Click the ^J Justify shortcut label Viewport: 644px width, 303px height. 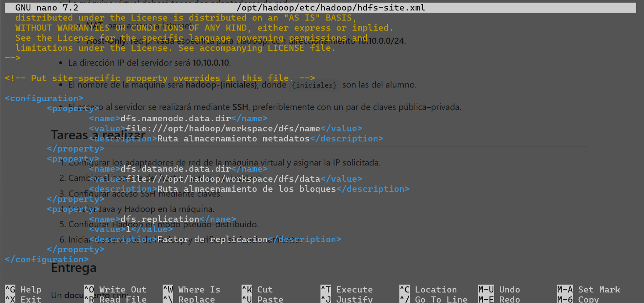pyautogui.click(x=347, y=299)
